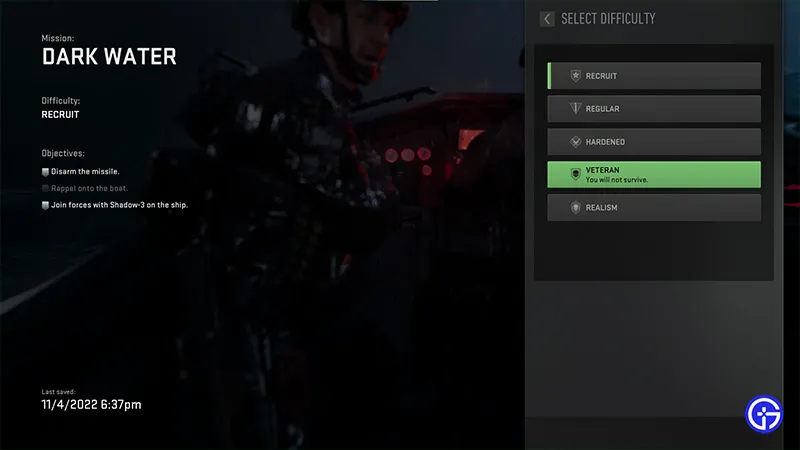
Task: Click the 'Disarm the missile.' objective marker
Action: (45, 172)
